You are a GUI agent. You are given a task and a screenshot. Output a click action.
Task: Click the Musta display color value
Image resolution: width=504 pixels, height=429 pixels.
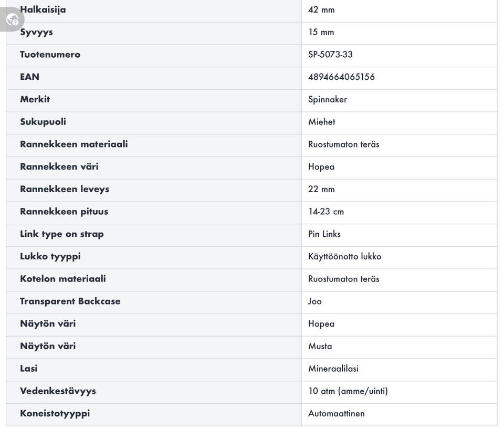(320, 346)
